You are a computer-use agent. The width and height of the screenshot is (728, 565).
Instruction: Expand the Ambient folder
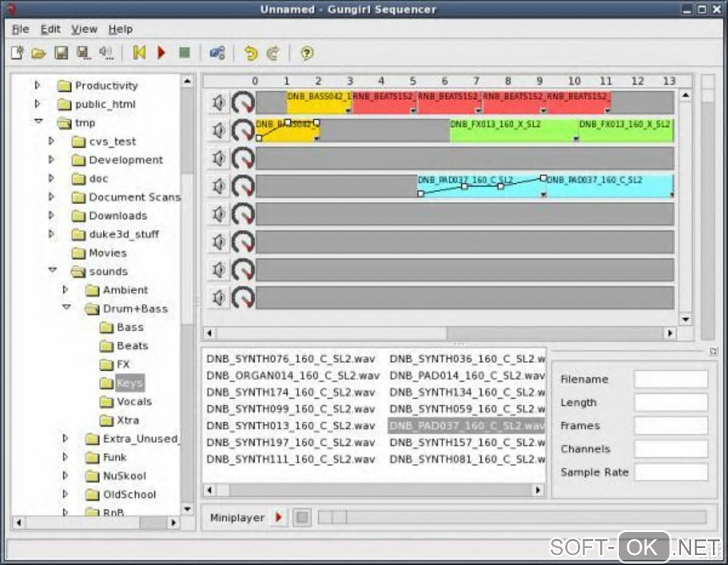point(65,290)
